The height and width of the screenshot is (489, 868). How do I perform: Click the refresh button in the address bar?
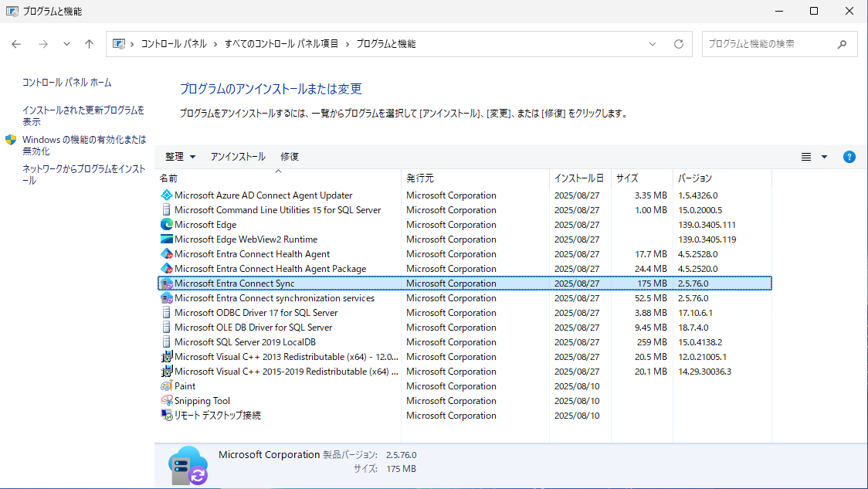click(678, 44)
